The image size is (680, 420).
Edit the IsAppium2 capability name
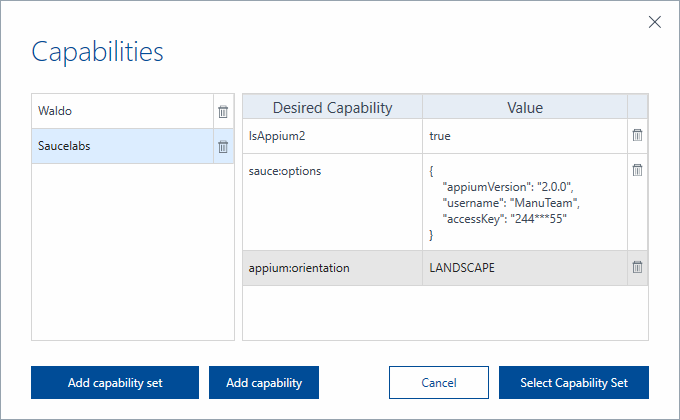click(x=332, y=135)
